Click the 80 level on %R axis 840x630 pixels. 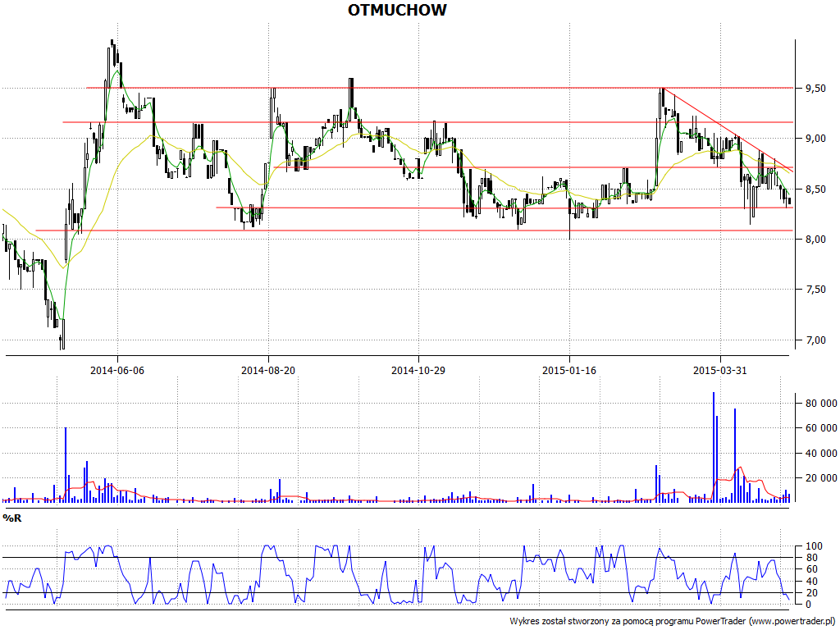pyautogui.click(x=811, y=558)
